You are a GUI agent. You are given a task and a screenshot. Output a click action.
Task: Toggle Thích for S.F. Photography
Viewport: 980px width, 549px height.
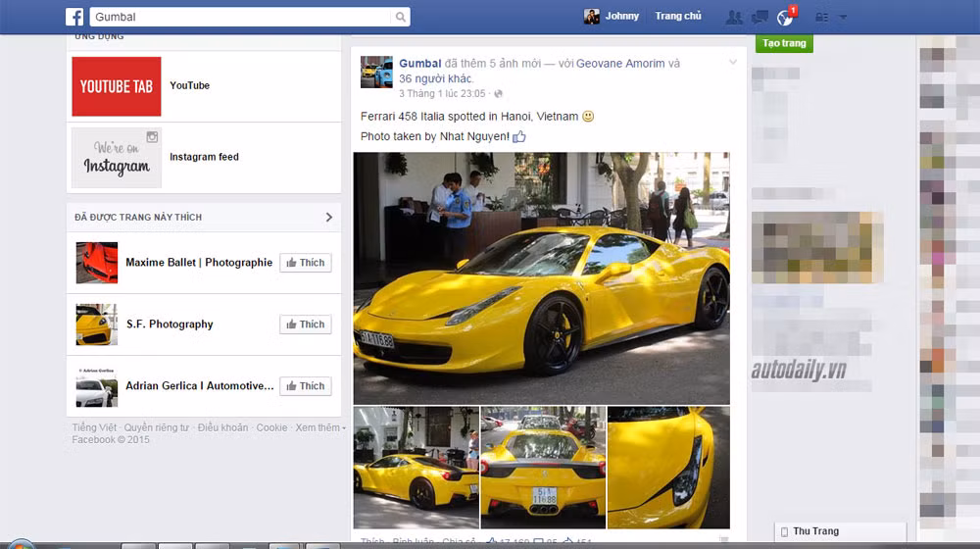305,324
